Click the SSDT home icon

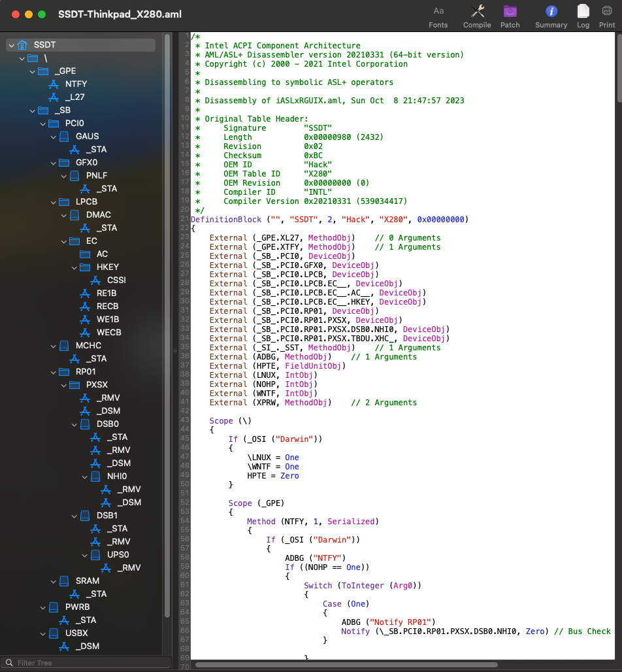[22, 44]
